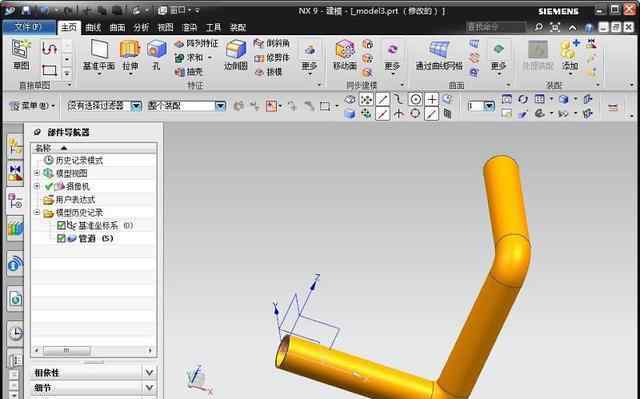Click the 添加 add component icon
This screenshot has height=399, width=640.
pyautogui.click(x=569, y=50)
